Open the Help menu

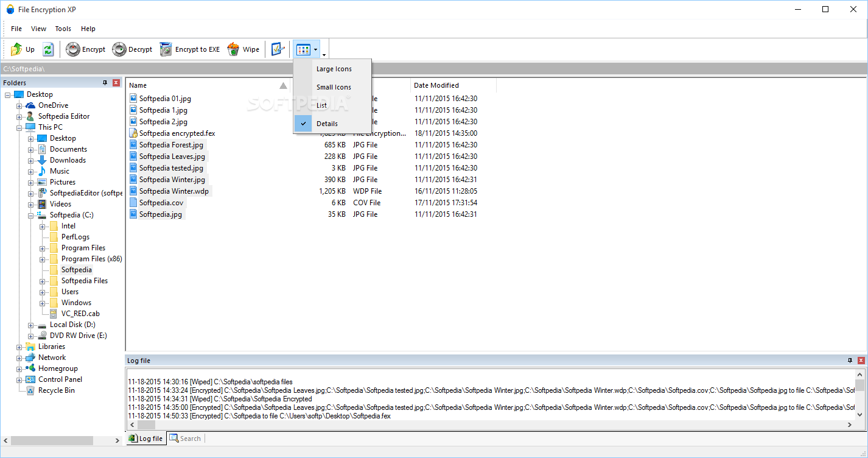coord(88,29)
